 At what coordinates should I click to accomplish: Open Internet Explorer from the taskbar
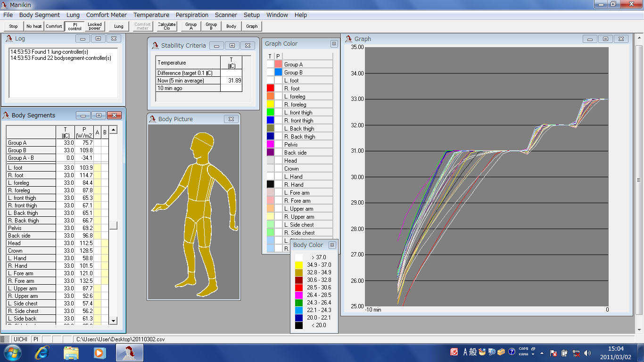coord(42,352)
